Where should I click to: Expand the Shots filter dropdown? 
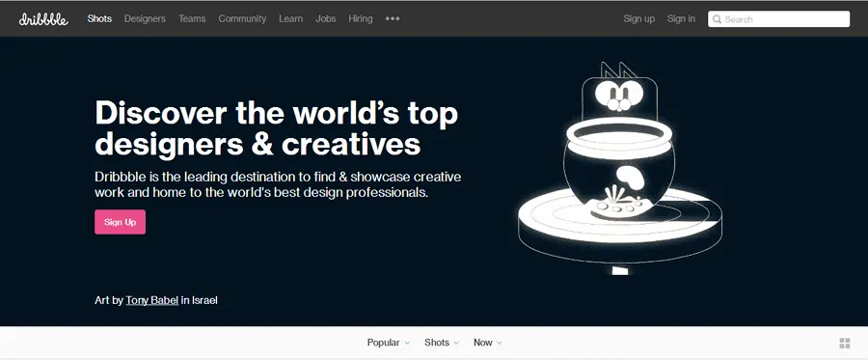point(442,343)
